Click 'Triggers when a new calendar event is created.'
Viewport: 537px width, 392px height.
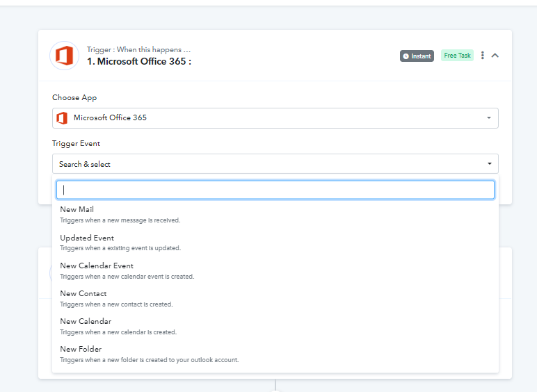pyautogui.click(x=127, y=277)
